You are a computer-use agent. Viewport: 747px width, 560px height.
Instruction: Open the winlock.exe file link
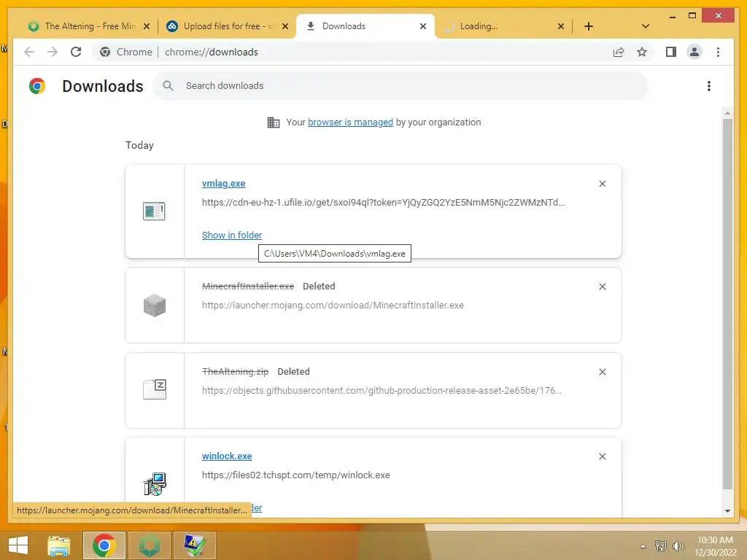[227, 456]
